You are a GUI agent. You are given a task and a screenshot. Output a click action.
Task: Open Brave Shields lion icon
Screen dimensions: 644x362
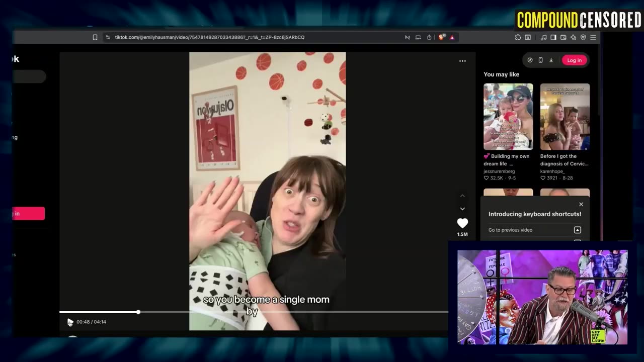[441, 37]
